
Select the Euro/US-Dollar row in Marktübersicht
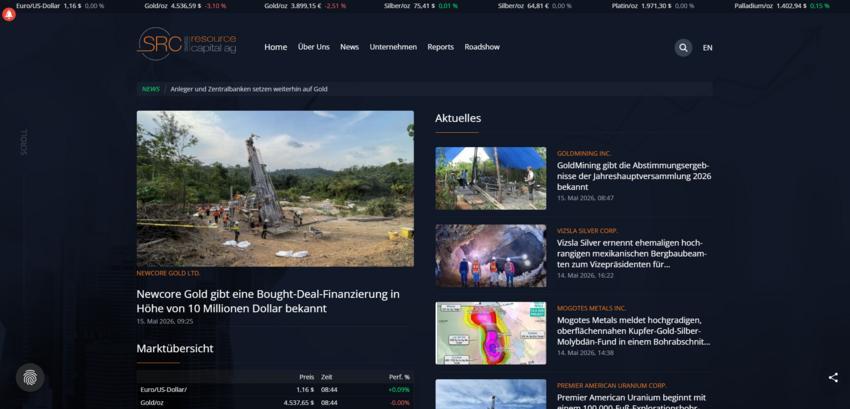point(275,389)
